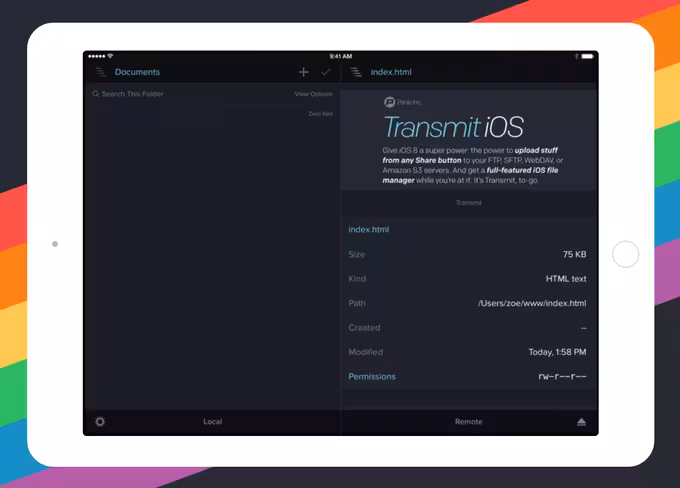Open View Options
Viewport: 680px width, 488px height.
(314, 94)
